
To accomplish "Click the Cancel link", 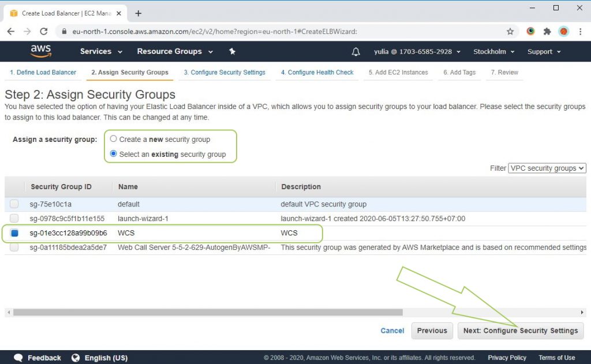I will tap(392, 331).
